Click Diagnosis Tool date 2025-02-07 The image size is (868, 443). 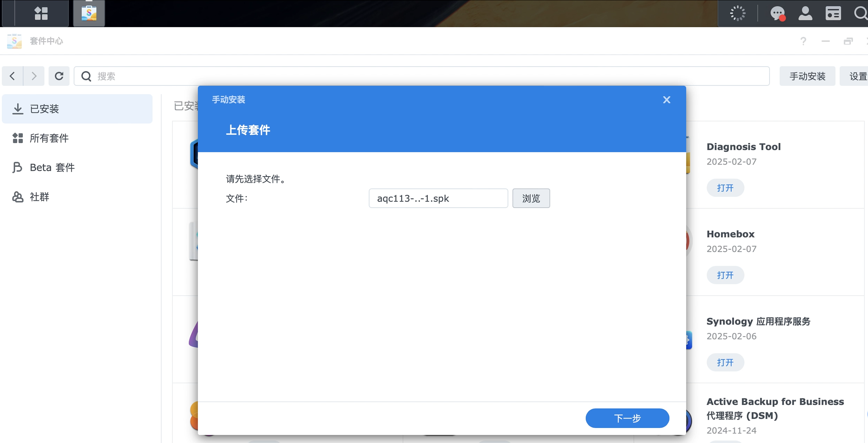click(731, 162)
